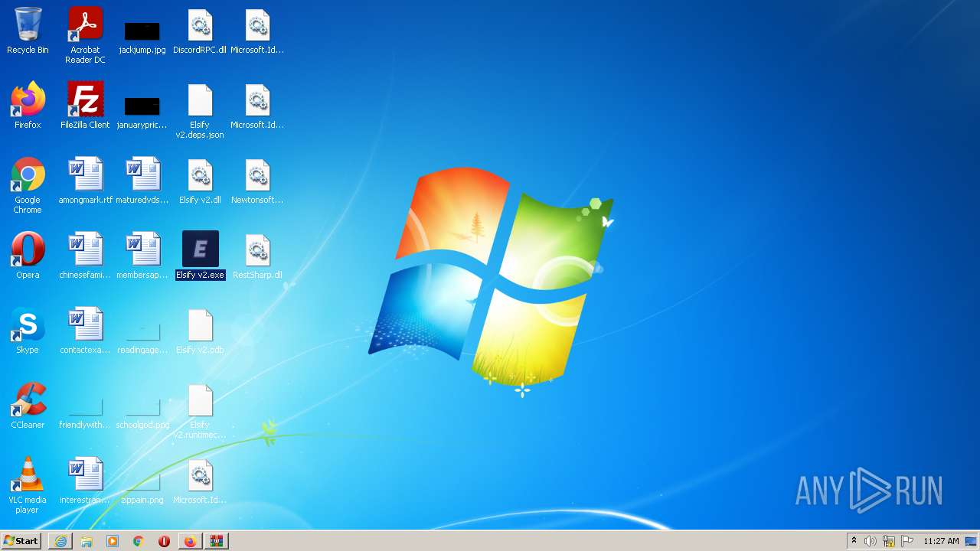Open the 11:27 AM clock
This screenshot has width=980, height=551.
point(941,541)
